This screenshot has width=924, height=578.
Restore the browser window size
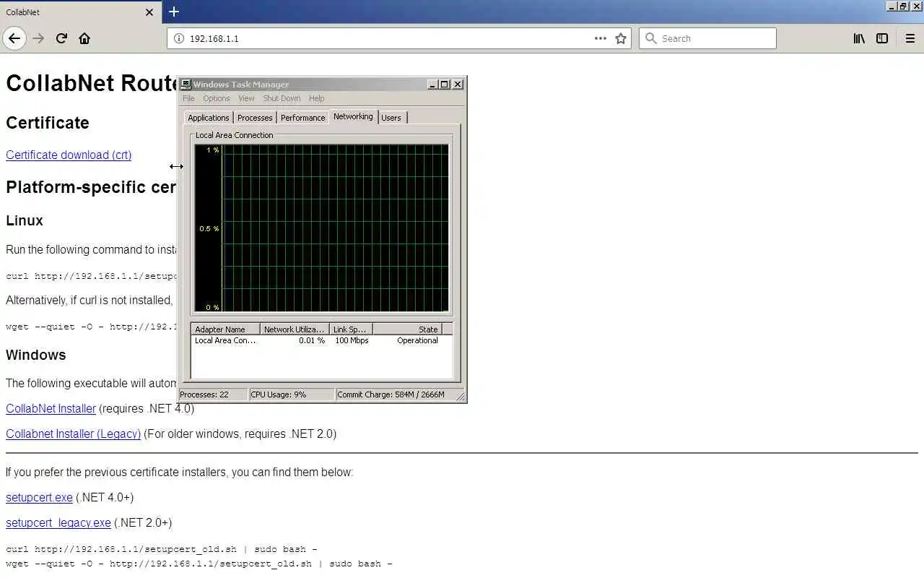(x=903, y=6)
